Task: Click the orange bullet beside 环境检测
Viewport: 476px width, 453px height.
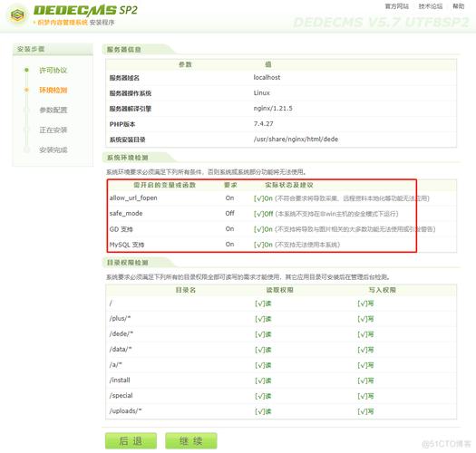Action: pos(26,90)
